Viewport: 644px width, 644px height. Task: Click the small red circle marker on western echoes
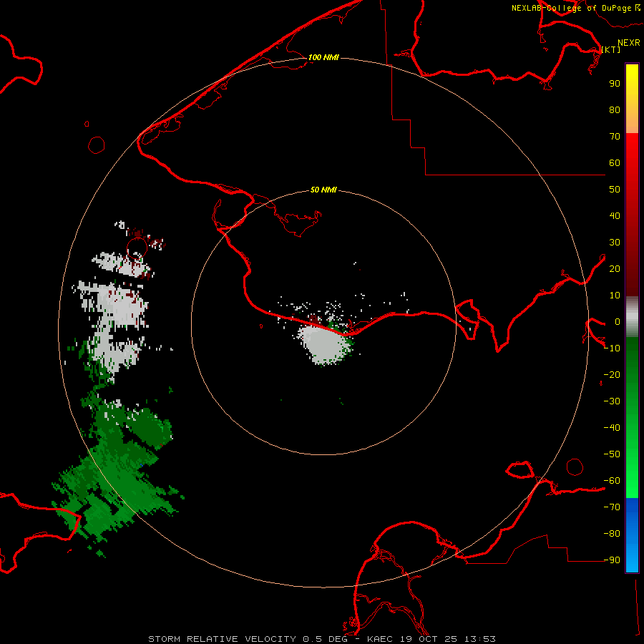pyautogui.click(x=137, y=248)
